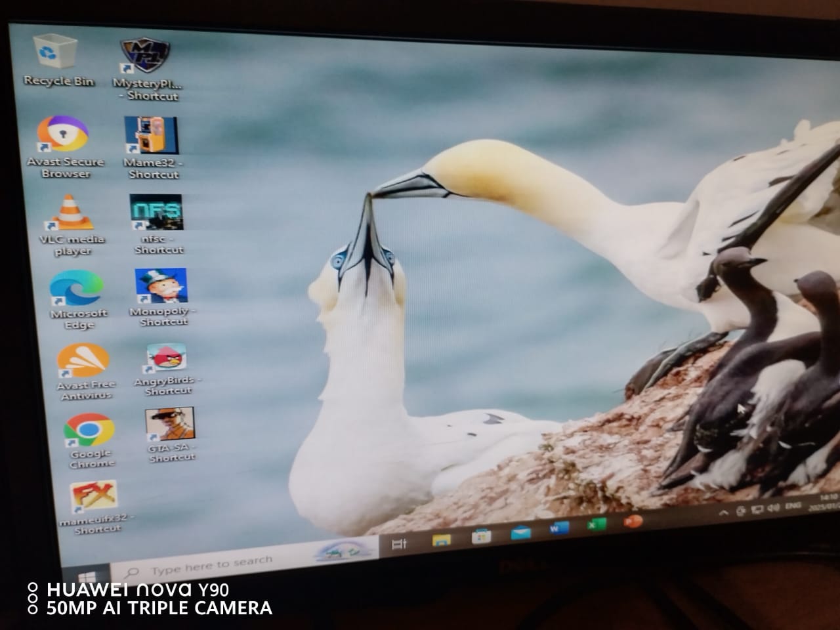Open the Monopoly shortcut

(161, 286)
